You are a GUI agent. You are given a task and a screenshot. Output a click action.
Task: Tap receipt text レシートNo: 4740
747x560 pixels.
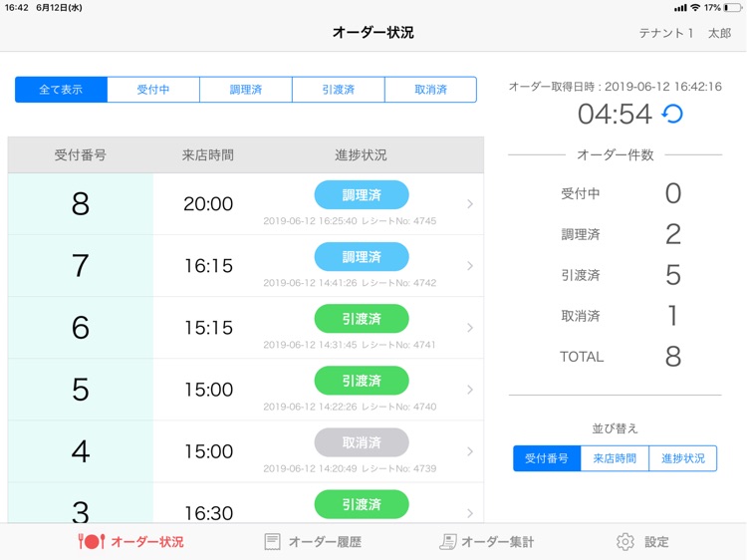(398, 407)
